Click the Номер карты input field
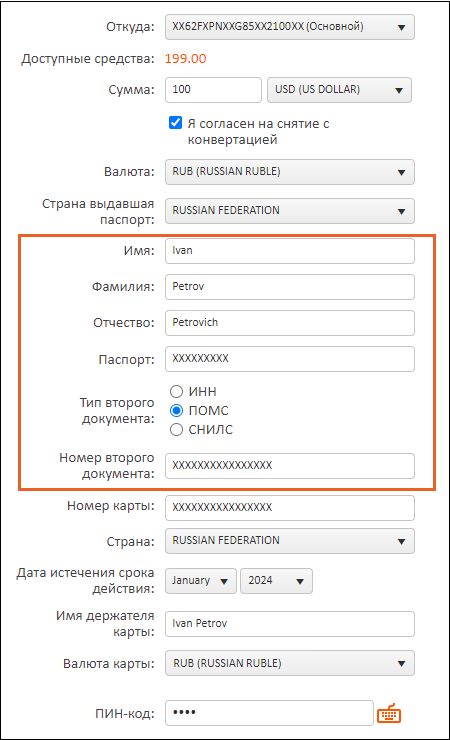Screen dimensions: 450x740 point(290,508)
